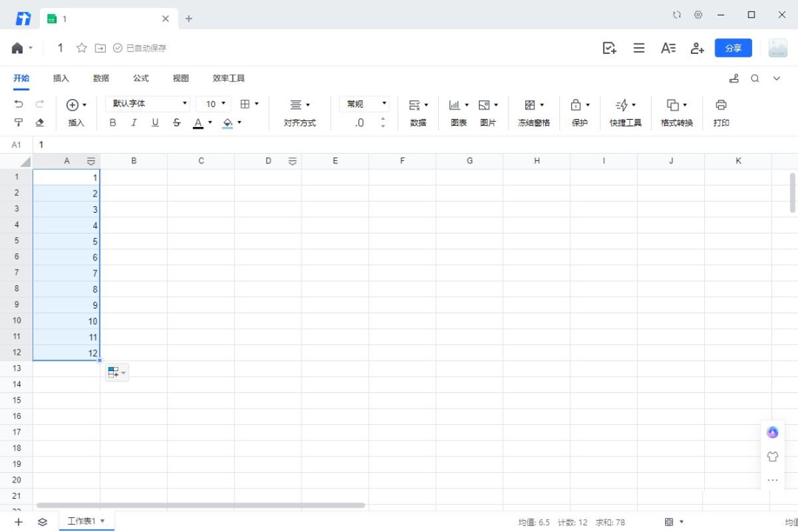Select the format painter tool

[x=19, y=123]
